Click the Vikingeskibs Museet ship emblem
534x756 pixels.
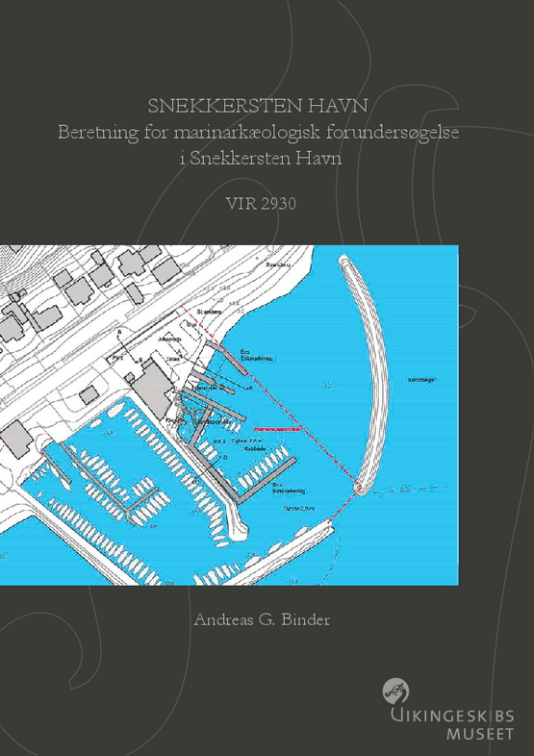tap(395, 692)
